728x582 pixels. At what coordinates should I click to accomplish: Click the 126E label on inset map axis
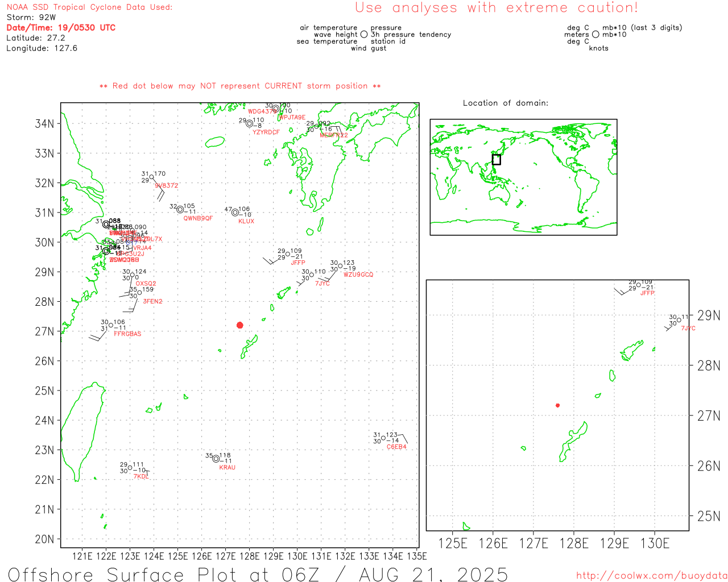(x=493, y=543)
